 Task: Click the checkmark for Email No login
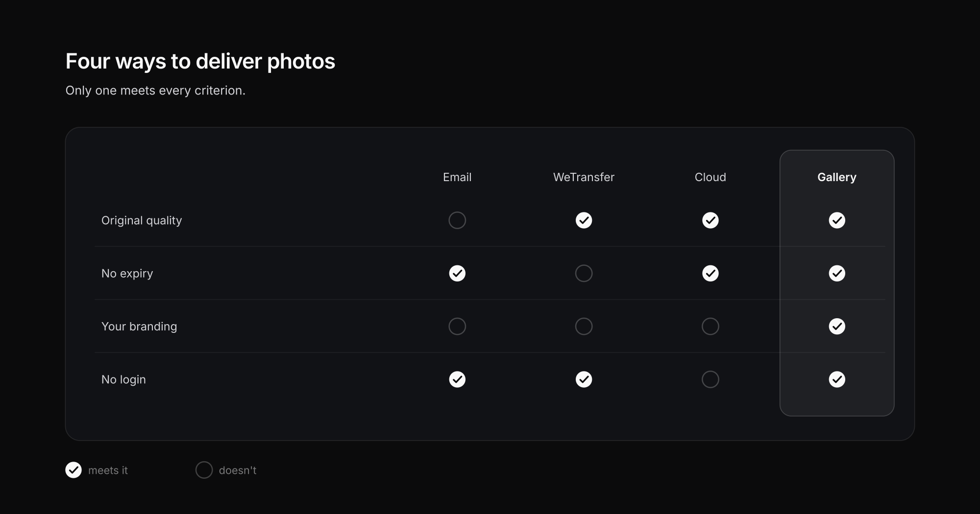pos(457,379)
